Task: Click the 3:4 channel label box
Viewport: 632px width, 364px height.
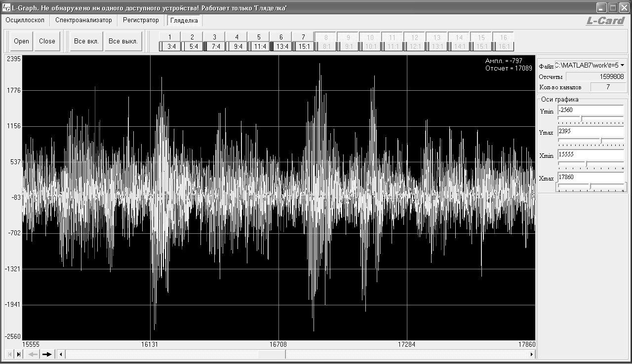Action: click(x=170, y=46)
